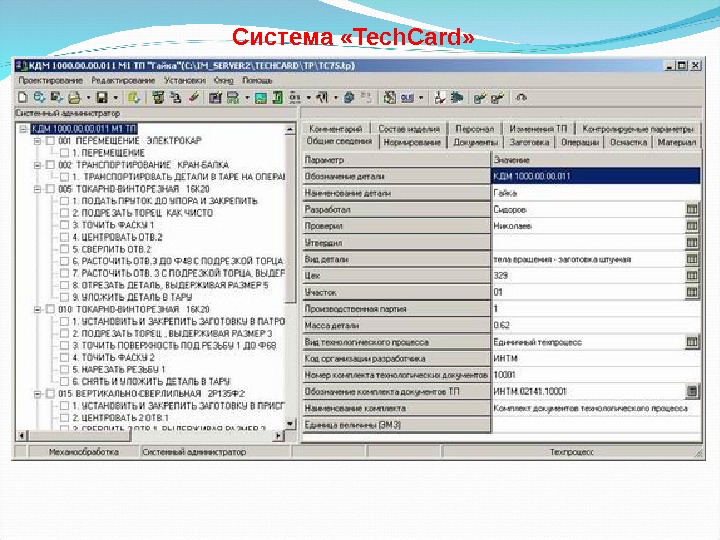Click the open-folder toolbar icon
The width and height of the screenshot is (720, 540).
(74, 97)
